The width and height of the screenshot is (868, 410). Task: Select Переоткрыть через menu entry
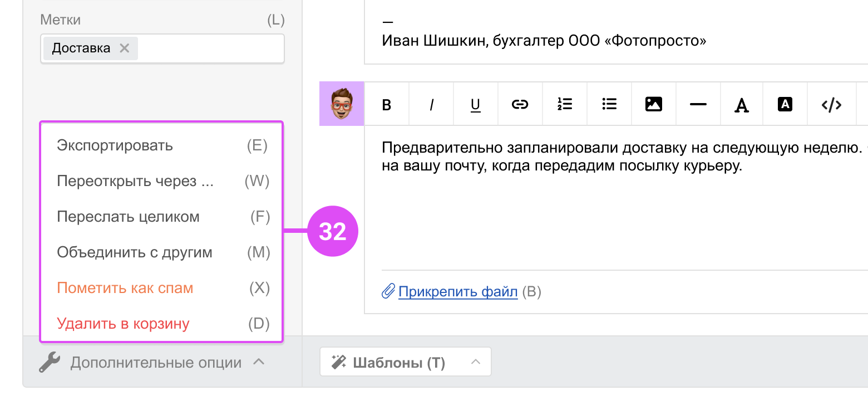coord(162,182)
